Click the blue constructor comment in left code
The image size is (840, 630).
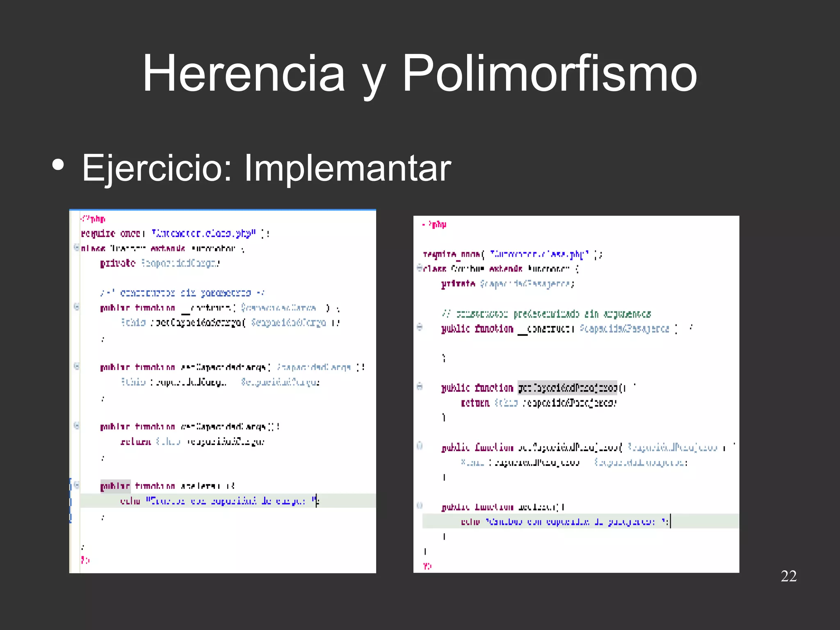[183, 293]
